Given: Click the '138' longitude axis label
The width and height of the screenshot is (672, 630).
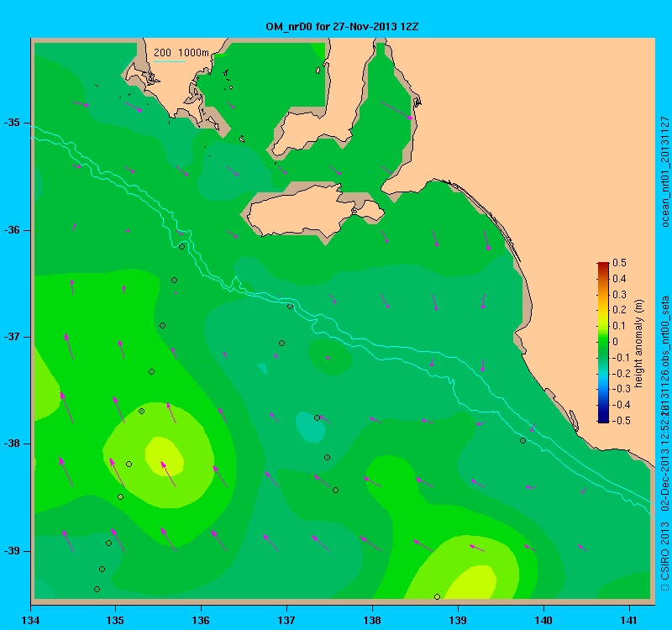Looking at the screenshot, I should pos(372,620).
